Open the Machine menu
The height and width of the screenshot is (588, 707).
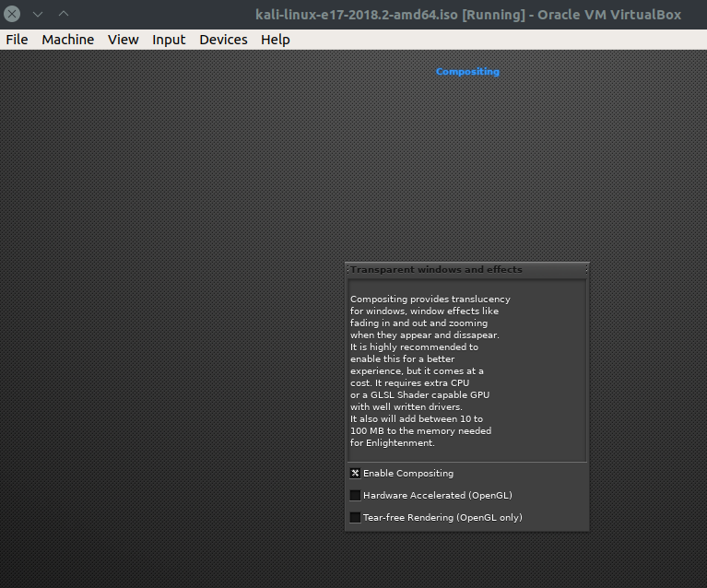[68, 40]
